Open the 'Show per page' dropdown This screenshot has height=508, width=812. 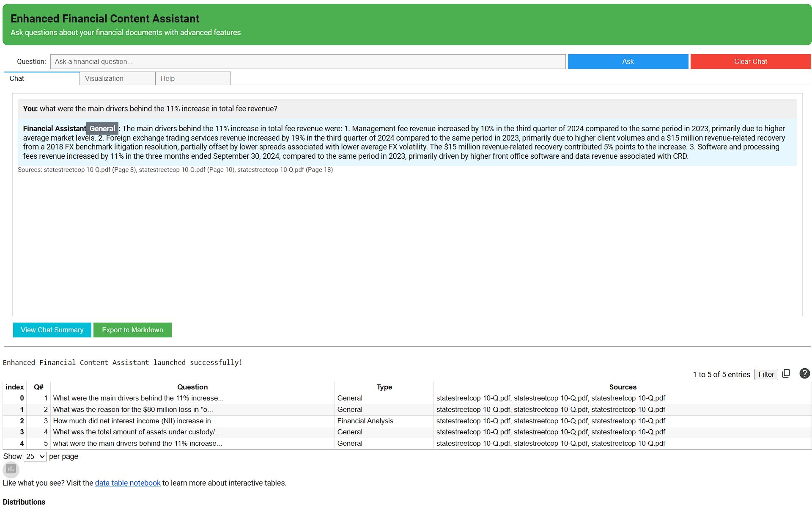pyautogui.click(x=35, y=456)
